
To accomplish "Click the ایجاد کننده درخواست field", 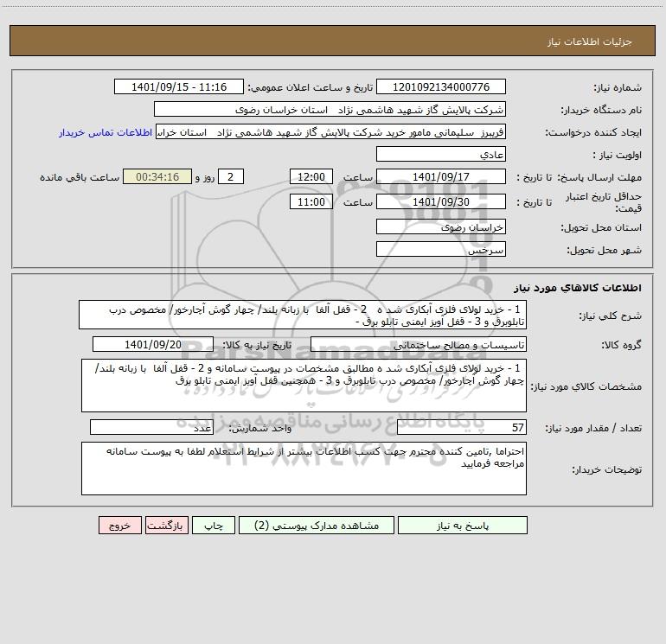I will [330, 132].
